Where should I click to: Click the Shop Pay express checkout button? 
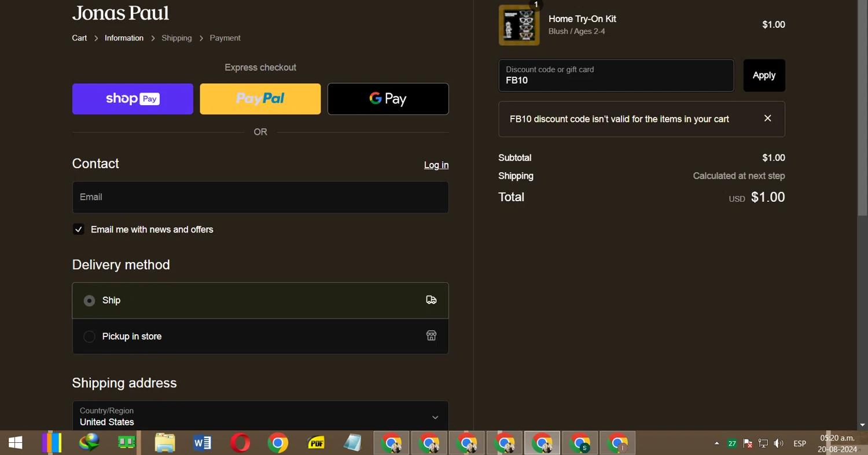coord(133,99)
